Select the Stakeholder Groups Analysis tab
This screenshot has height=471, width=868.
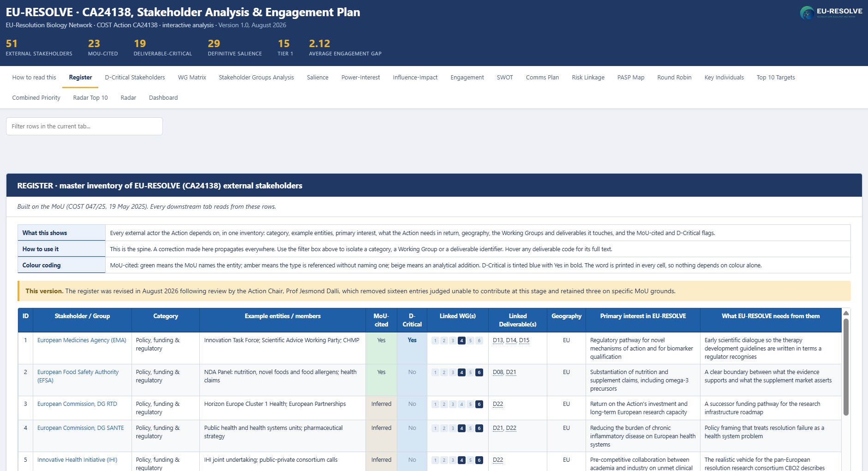[256, 78]
